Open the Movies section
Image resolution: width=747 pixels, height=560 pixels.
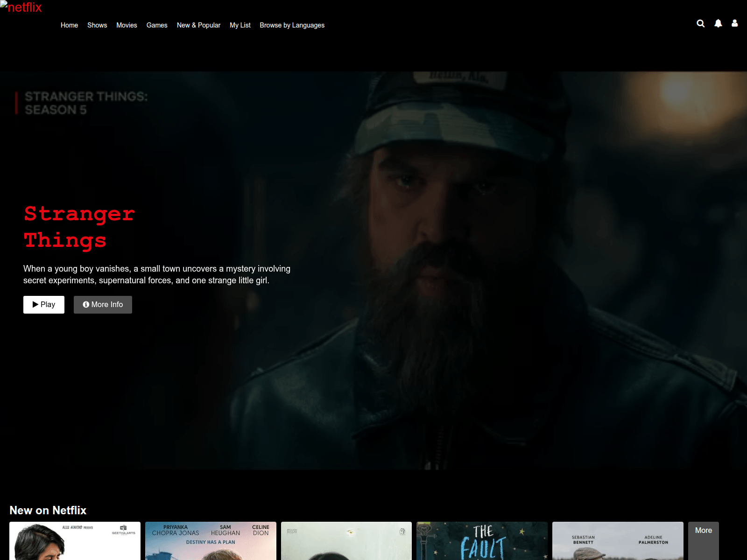[x=127, y=25]
